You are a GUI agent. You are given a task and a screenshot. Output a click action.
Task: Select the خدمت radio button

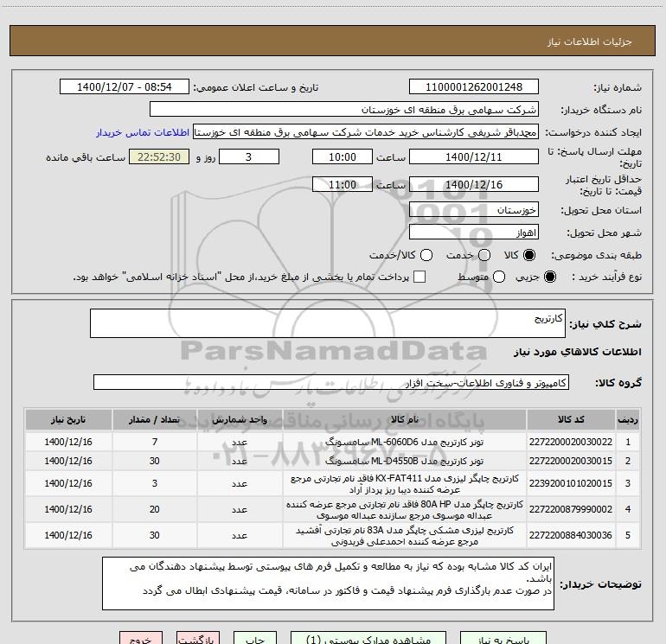484,255
